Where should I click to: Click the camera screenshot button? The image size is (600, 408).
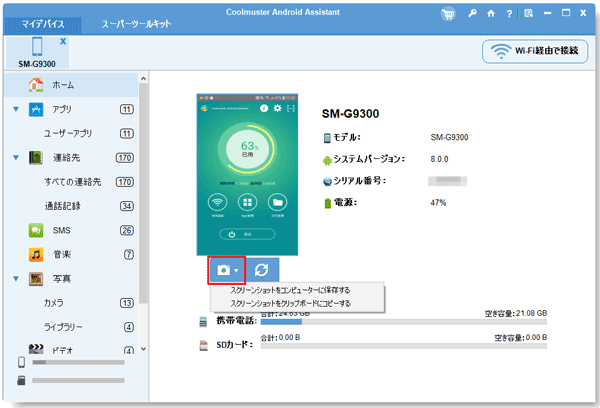pyautogui.click(x=226, y=271)
